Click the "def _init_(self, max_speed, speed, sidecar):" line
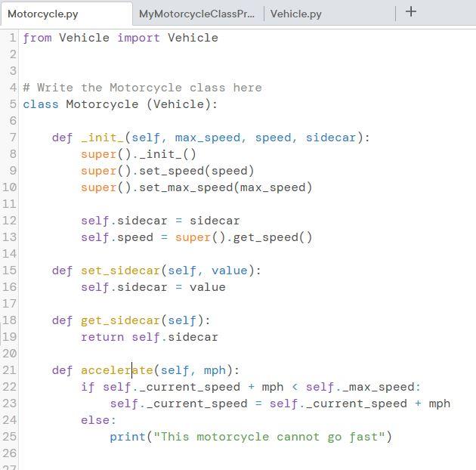 click(x=211, y=138)
